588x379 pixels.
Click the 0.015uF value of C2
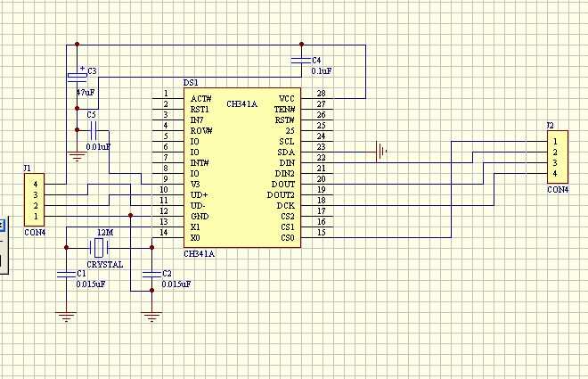tap(176, 284)
